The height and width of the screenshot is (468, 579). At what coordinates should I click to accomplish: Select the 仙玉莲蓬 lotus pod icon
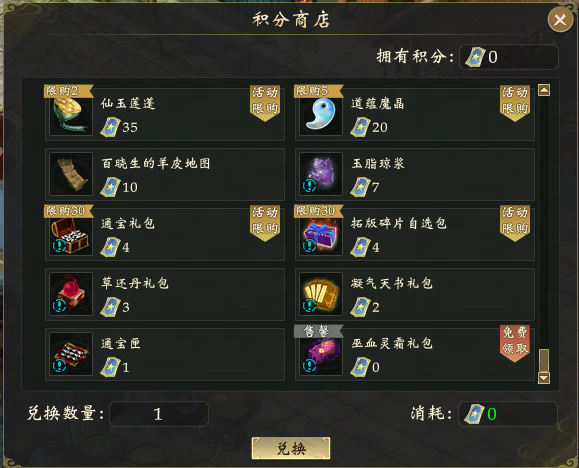(x=71, y=115)
